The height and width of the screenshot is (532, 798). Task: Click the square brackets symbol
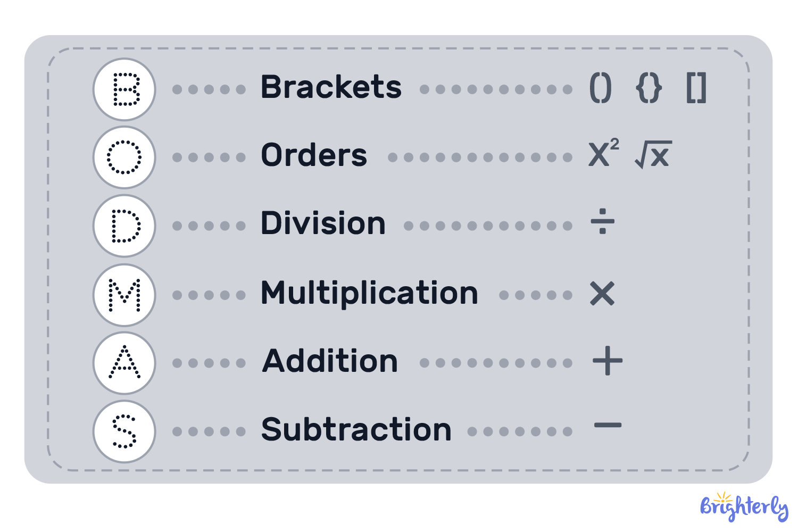[696, 88]
